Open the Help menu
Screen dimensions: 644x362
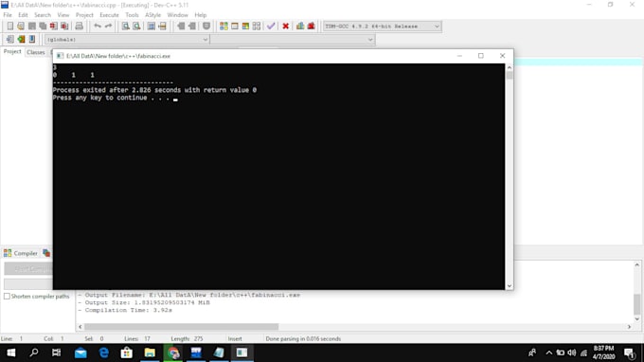click(201, 15)
